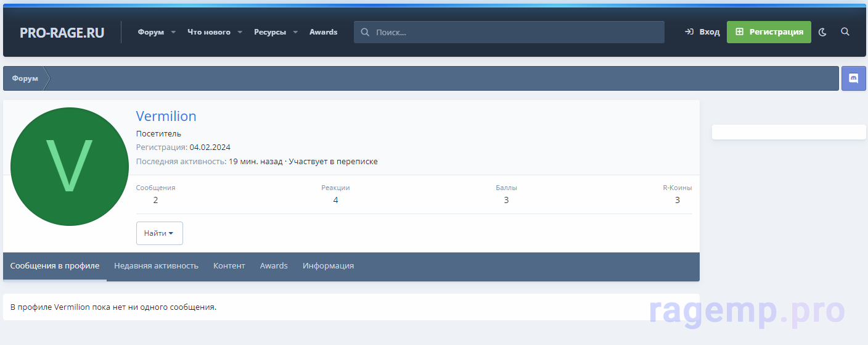This screenshot has height=345, width=868.
Task: Switch to the Контент tab
Action: (229, 266)
